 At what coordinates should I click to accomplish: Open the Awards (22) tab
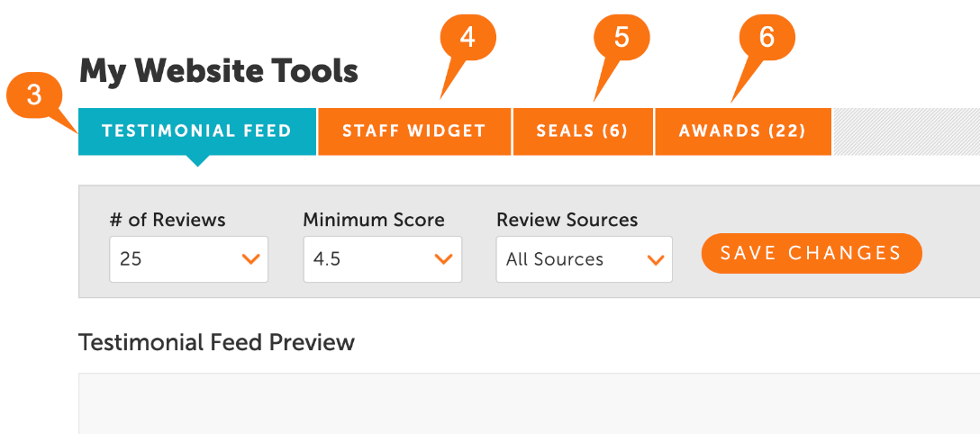742,131
